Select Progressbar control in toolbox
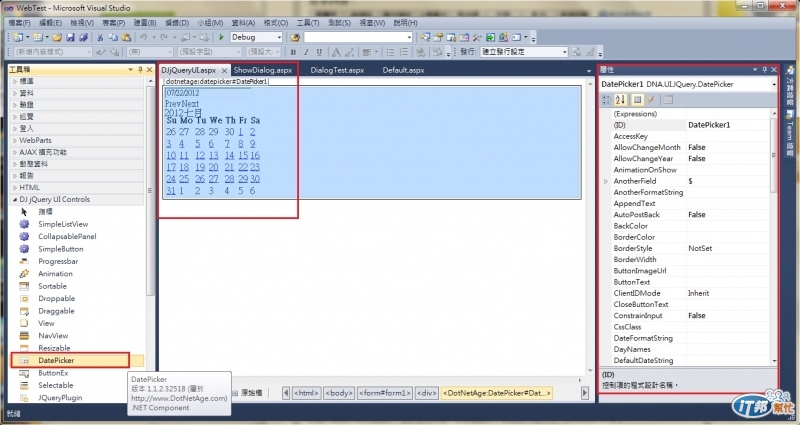 point(58,261)
